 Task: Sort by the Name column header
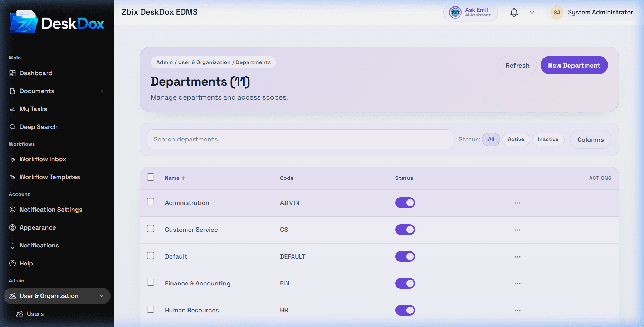(x=175, y=178)
